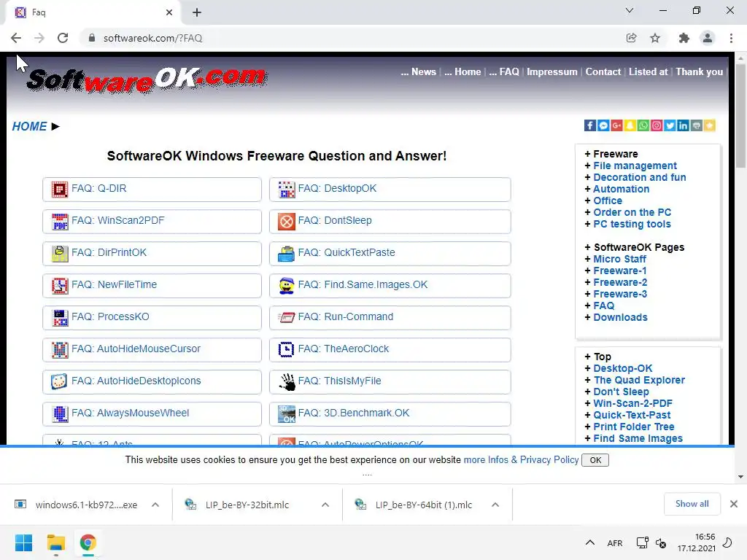Image resolution: width=747 pixels, height=560 pixels.
Task: Share page via Facebook icon
Action: click(589, 125)
